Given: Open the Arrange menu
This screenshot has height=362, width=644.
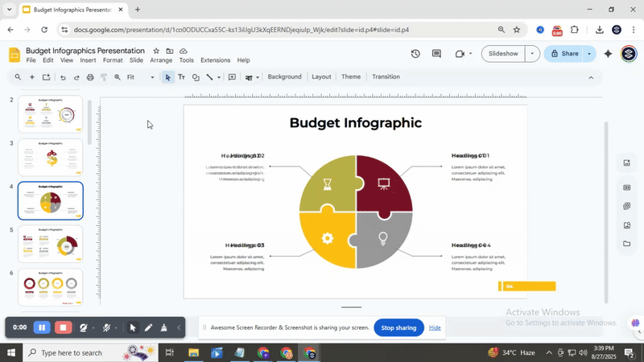Looking at the screenshot, I should coord(161,60).
